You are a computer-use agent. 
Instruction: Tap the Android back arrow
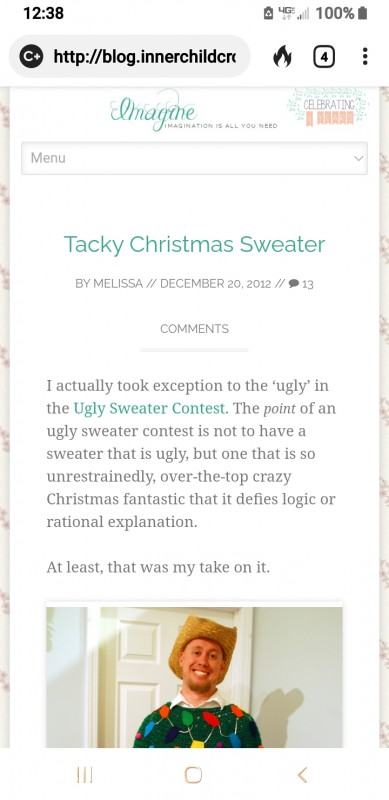click(302, 775)
